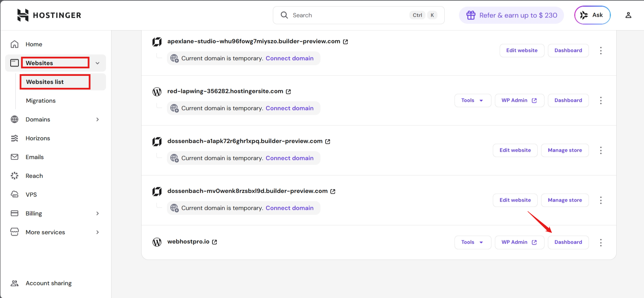Click WP Admin for red-lapwing site
644x298 pixels.
(519, 100)
